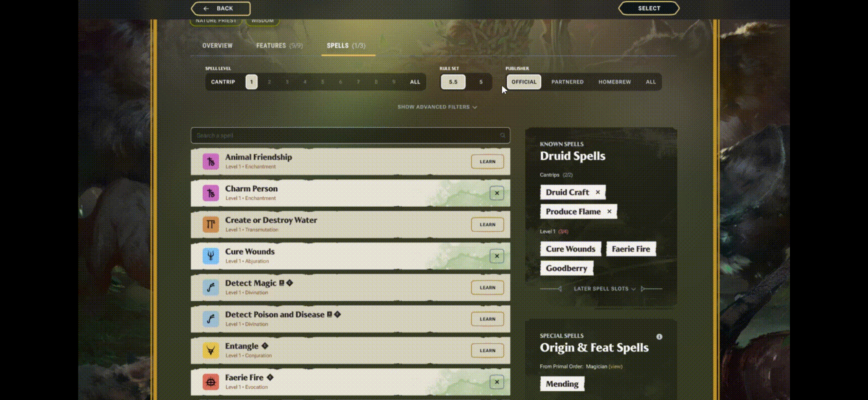Select the Cantrip spell level filter
The image size is (868, 400).
coord(223,82)
